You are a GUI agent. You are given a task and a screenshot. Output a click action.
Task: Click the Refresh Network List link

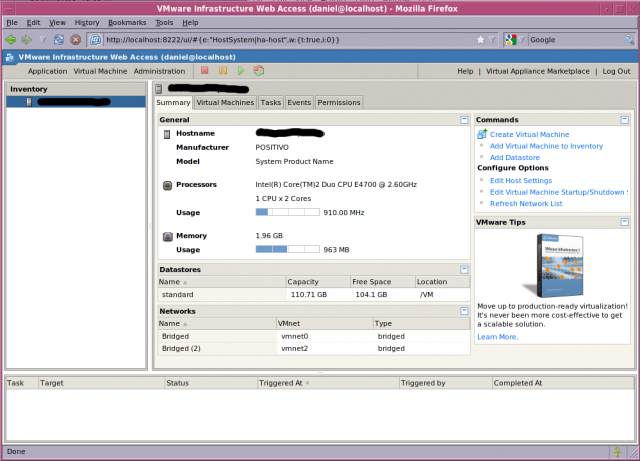pyautogui.click(x=526, y=203)
